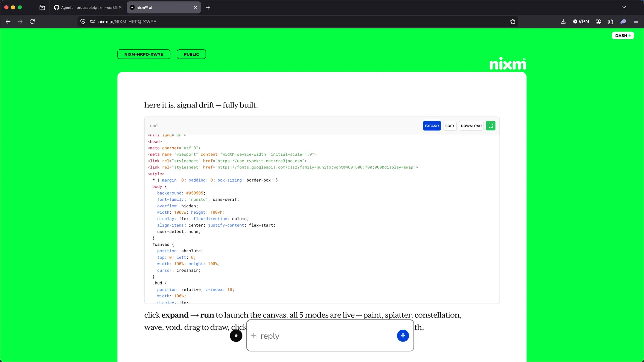Screen dimensions: 644x362
Task: Click the purple extension icon in the toolbar
Action: [x=623, y=21]
